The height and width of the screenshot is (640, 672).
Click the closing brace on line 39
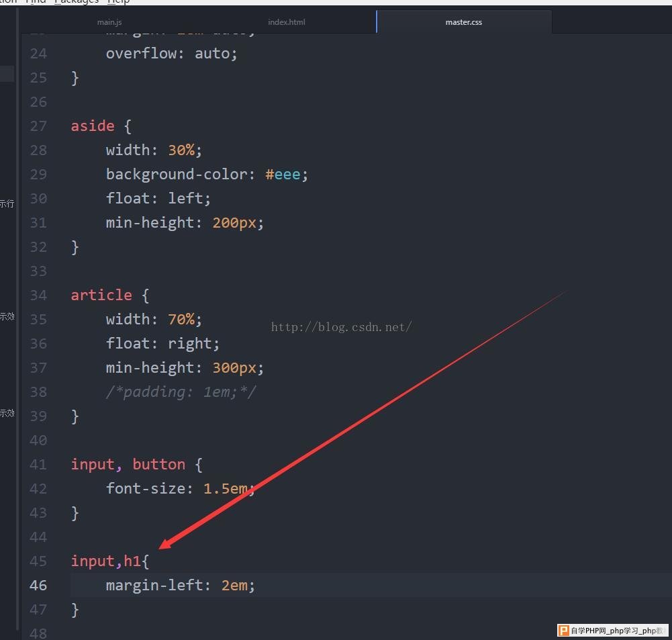click(75, 416)
